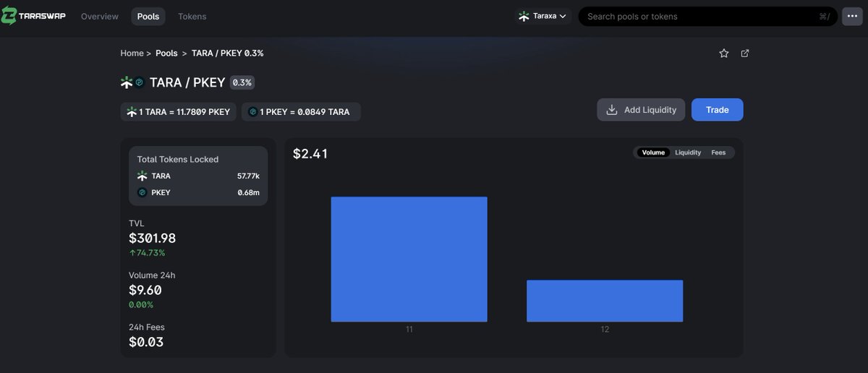Click the Total Tokens Locked heading
The width and height of the screenshot is (868, 373).
[x=178, y=159]
